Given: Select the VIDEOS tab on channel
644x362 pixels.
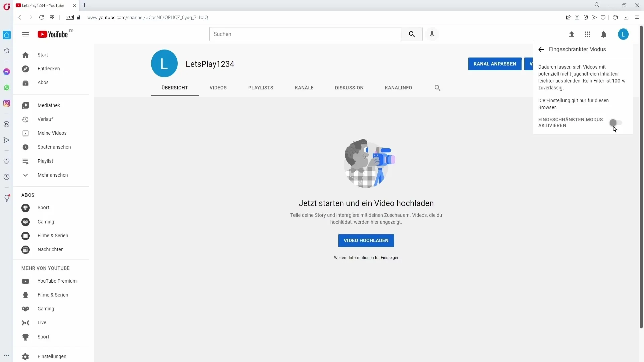Looking at the screenshot, I should pyautogui.click(x=218, y=88).
